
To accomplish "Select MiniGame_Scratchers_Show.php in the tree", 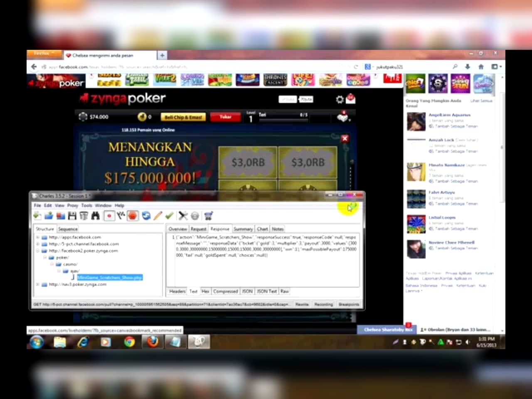I will (x=110, y=277).
